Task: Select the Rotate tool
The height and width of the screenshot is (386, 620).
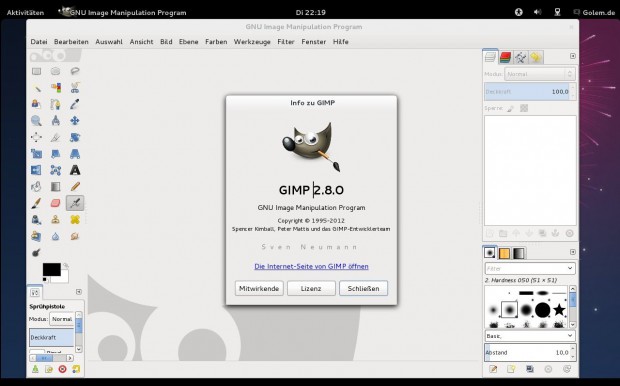Action: (75, 137)
